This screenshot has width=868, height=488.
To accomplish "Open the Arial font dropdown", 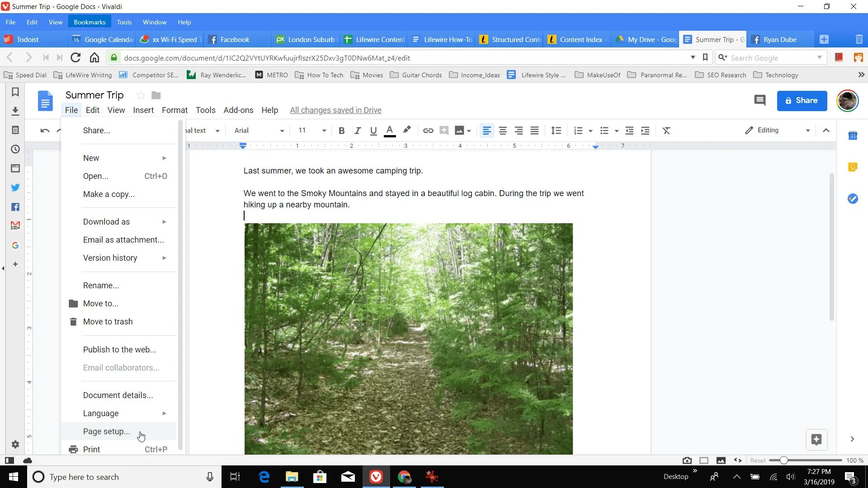I will point(259,131).
